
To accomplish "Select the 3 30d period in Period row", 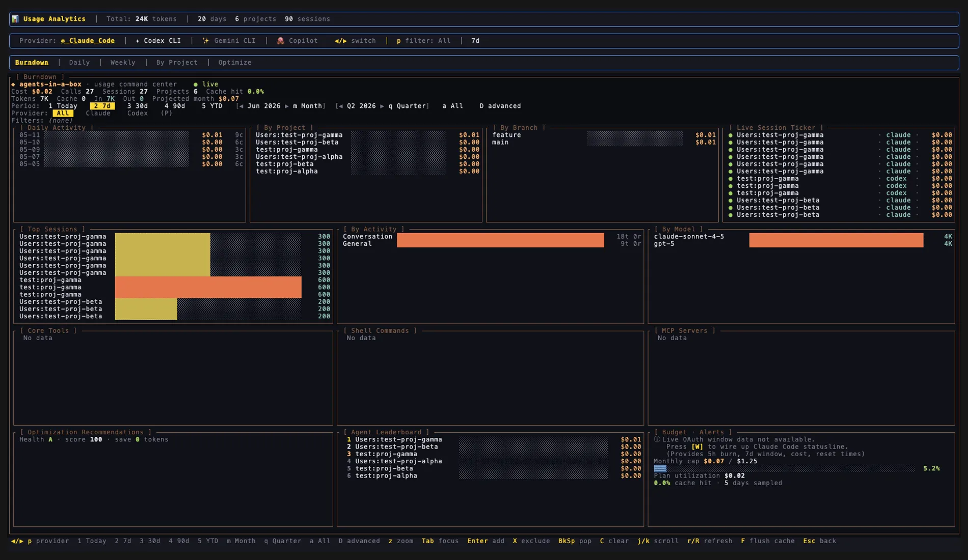I will pos(138,106).
